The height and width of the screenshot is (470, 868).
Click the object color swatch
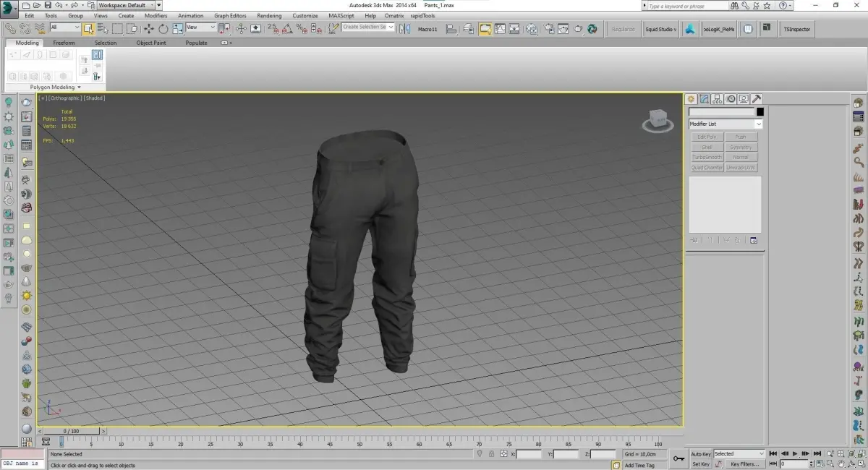(x=760, y=112)
